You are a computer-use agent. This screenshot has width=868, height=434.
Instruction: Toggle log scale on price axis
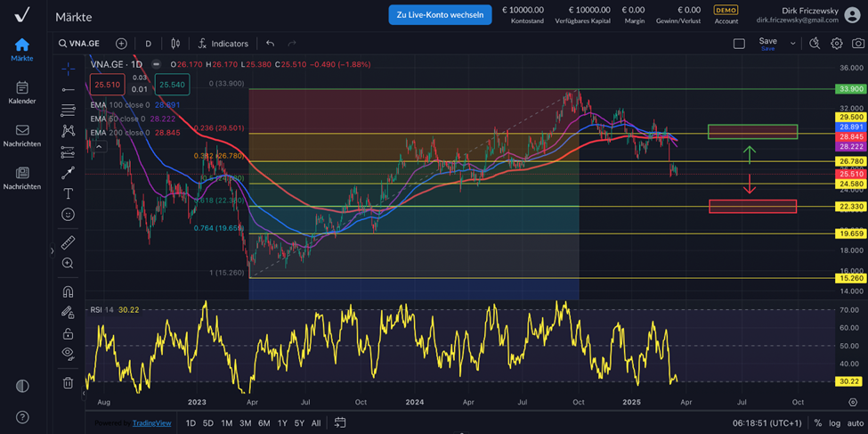point(834,423)
